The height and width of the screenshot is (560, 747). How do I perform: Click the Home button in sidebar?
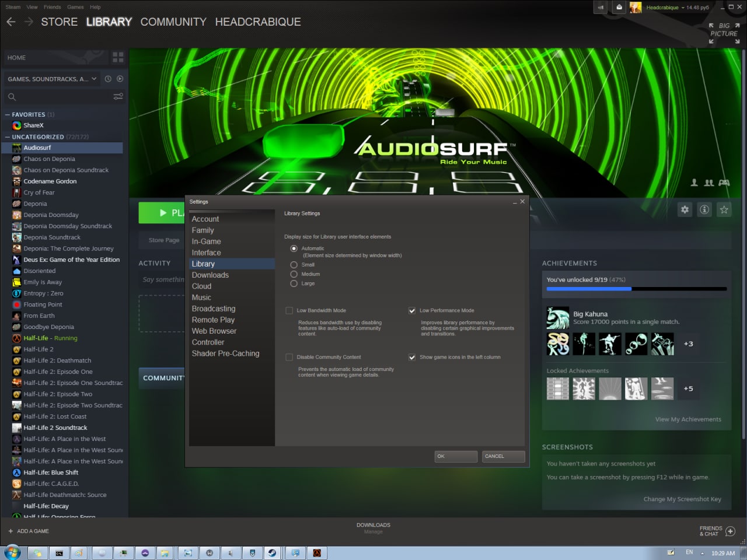click(x=56, y=58)
